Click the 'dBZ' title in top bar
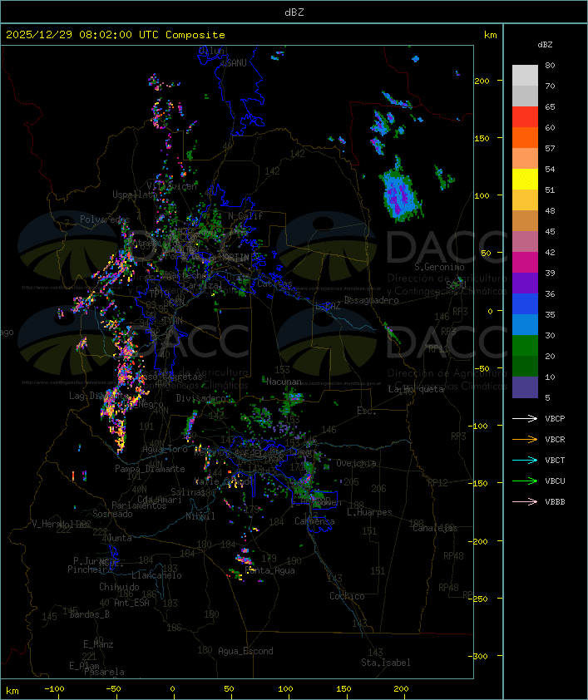 coord(294,12)
